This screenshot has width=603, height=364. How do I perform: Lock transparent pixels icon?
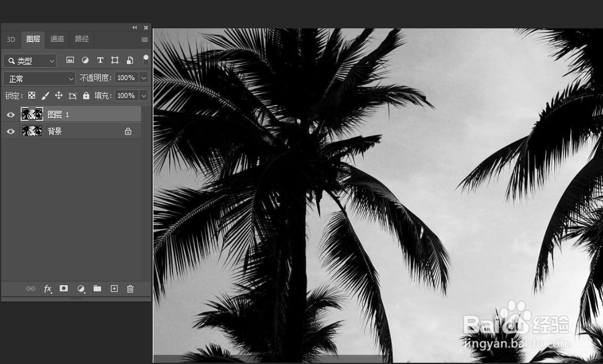(x=31, y=95)
